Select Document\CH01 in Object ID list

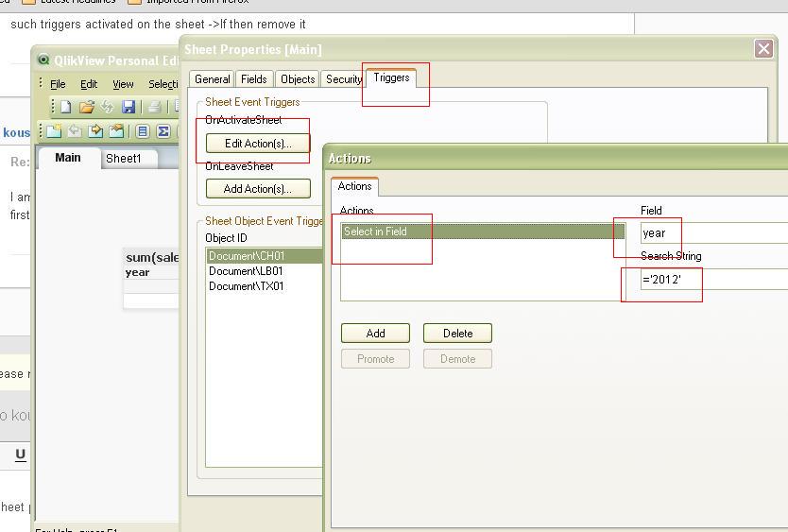(x=265, y=255)
